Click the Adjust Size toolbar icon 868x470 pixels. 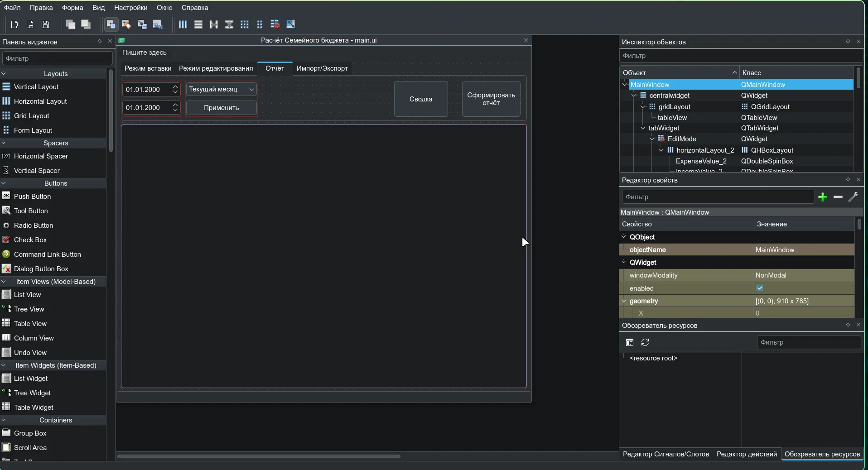coord(291,24)
